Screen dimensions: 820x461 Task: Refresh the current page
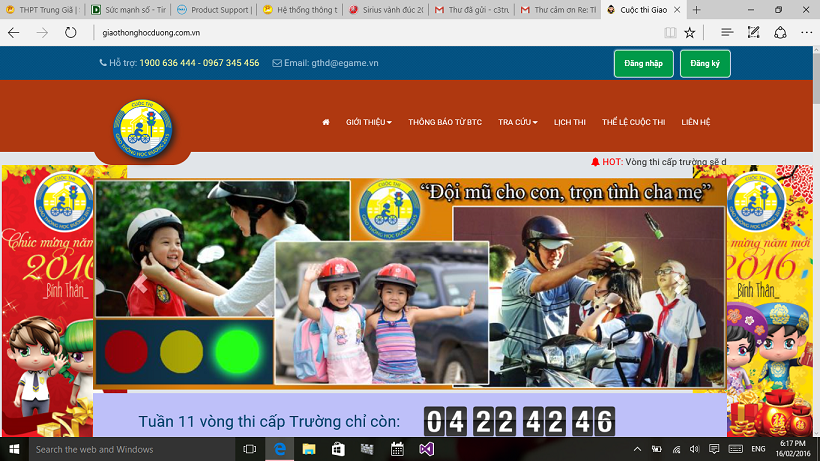tap(70, 32)
